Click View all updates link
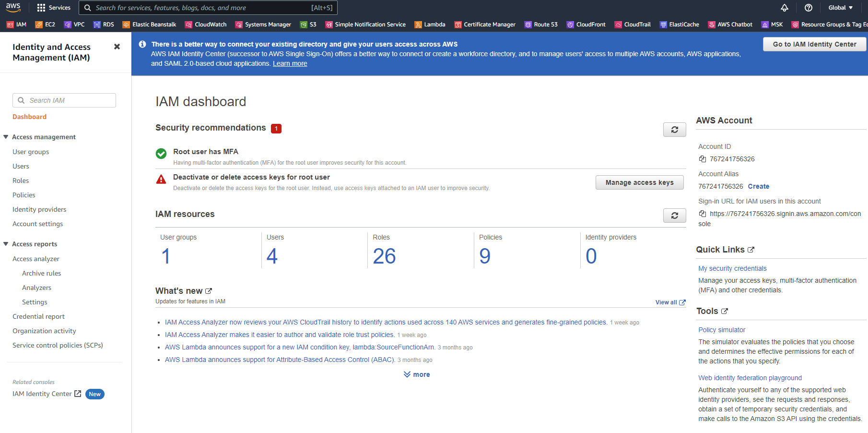The width and height of the screenshot is (868, 433). tap(670, 302)
